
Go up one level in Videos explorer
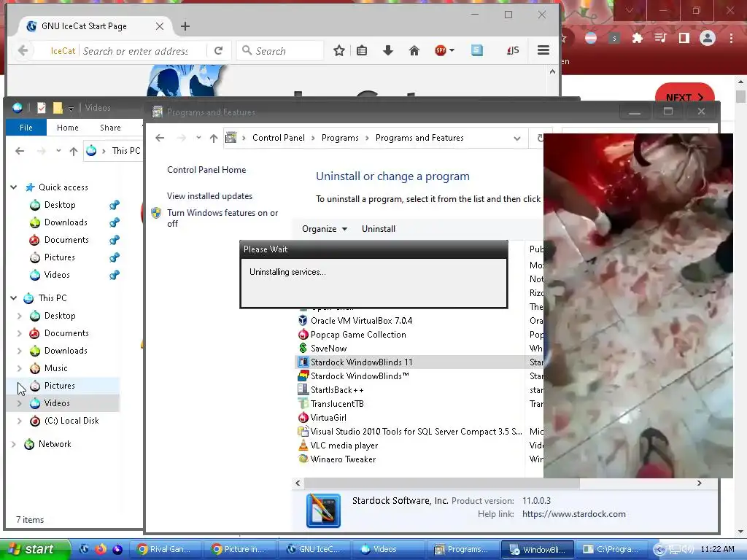point(74,151)
